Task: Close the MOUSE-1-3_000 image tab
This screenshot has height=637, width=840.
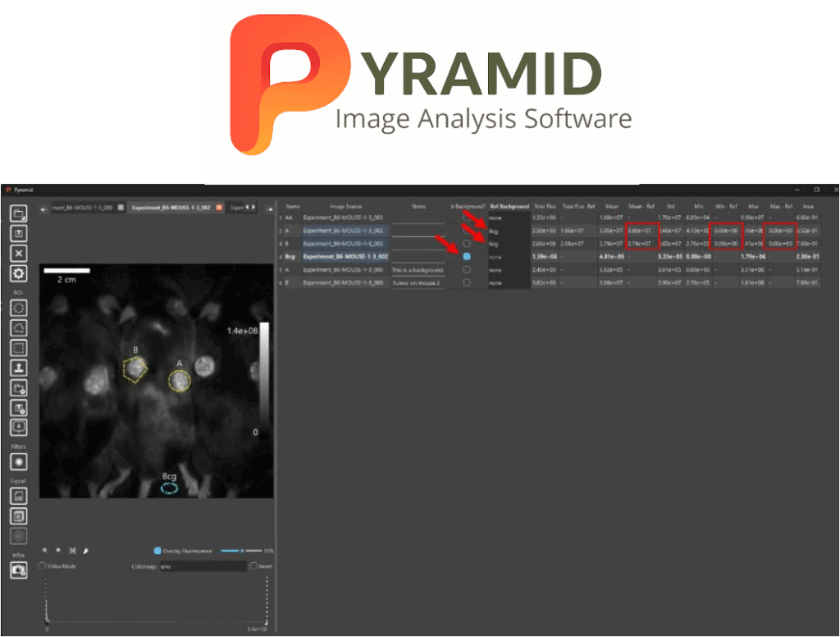Action: coord(121,208)
